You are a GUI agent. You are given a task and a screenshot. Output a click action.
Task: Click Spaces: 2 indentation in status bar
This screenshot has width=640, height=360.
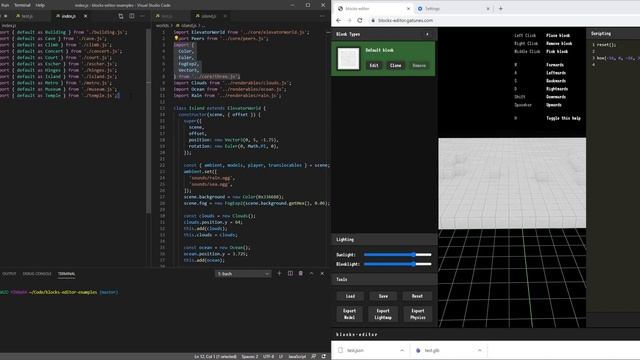pyautogui.click(x=249, y=356)
